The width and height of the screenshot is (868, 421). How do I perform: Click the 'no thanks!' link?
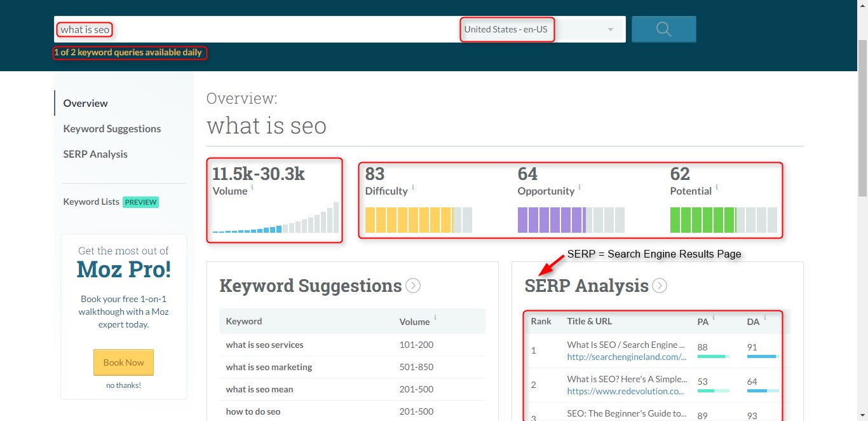coord(123,385)
